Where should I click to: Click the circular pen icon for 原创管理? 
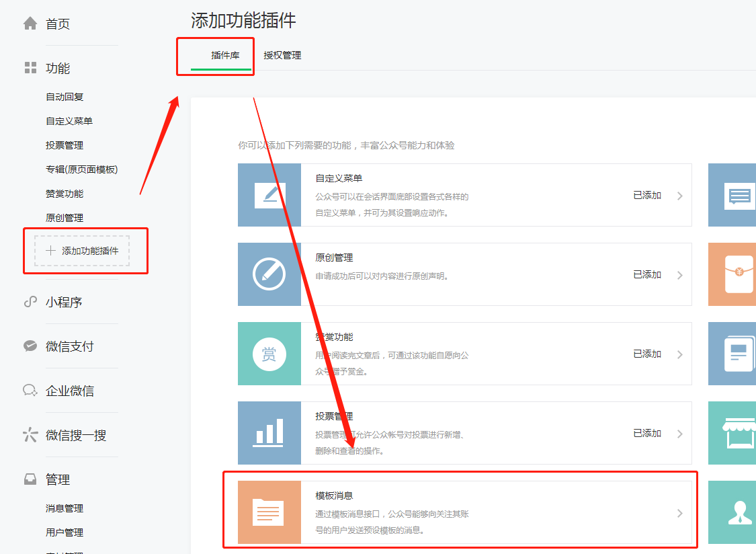[x=269, y=274]
